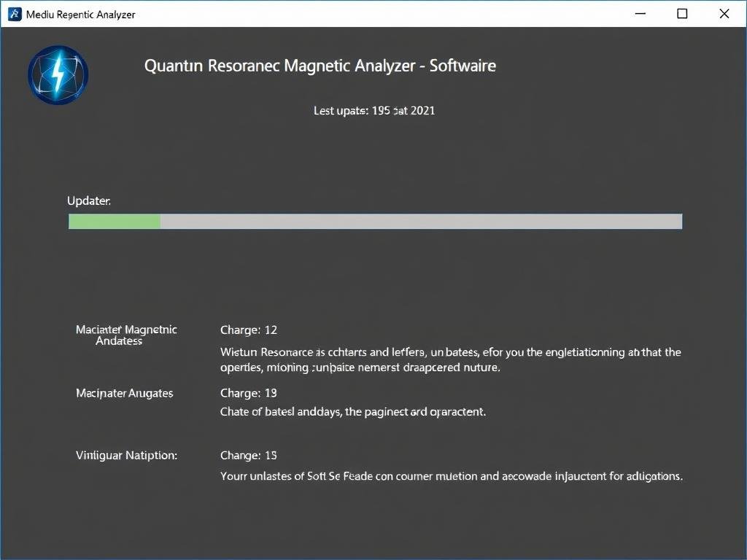The height and width of the screenshot is (560, 747).
Task: Click the 'Lest upats: 195 sat 2021' text
Action: [x=373, y=111]
